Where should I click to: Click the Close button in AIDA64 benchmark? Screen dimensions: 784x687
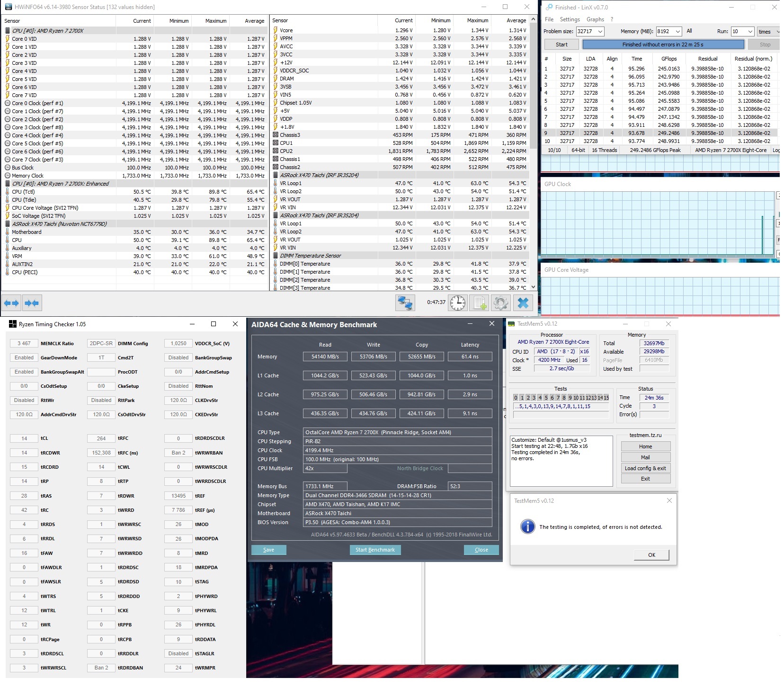pyautogui.click(x=481, y=550)
